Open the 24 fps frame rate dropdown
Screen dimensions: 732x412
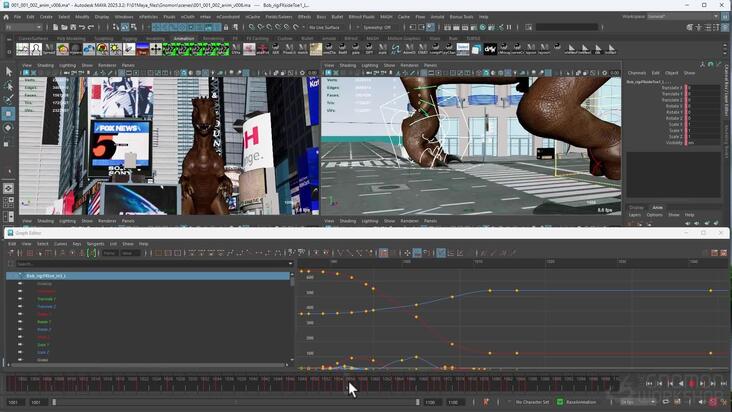(x=637, y=402)
